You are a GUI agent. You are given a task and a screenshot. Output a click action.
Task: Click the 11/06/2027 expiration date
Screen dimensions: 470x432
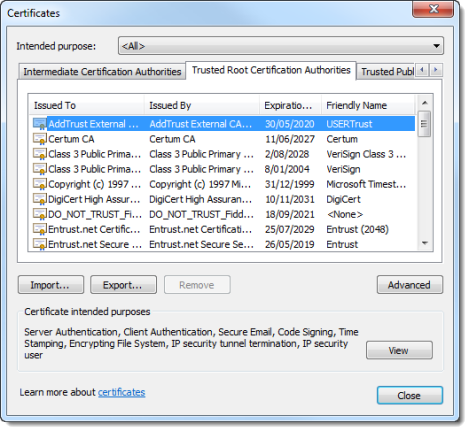click(x=290, y=139)
